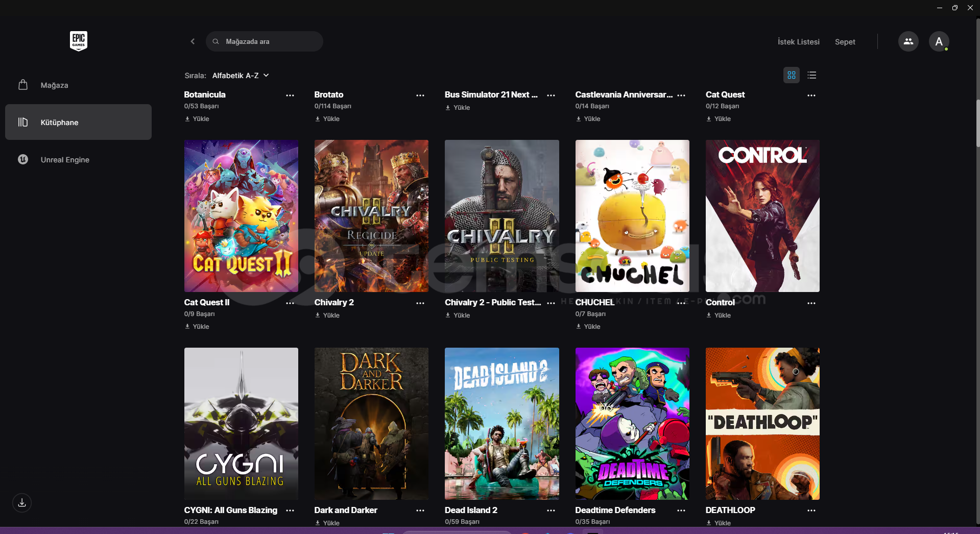Image resolution: width=980 pixels, height=534 pixels.
Task: Open the Dark and Darker cover
Action: 371,424
